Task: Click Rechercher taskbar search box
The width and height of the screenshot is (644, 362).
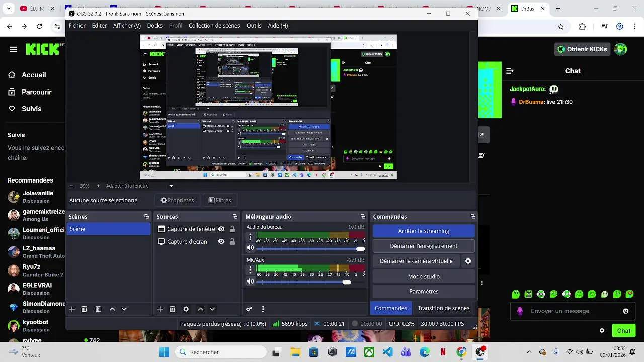Action: pyautogui.click(x=220, y=352)
